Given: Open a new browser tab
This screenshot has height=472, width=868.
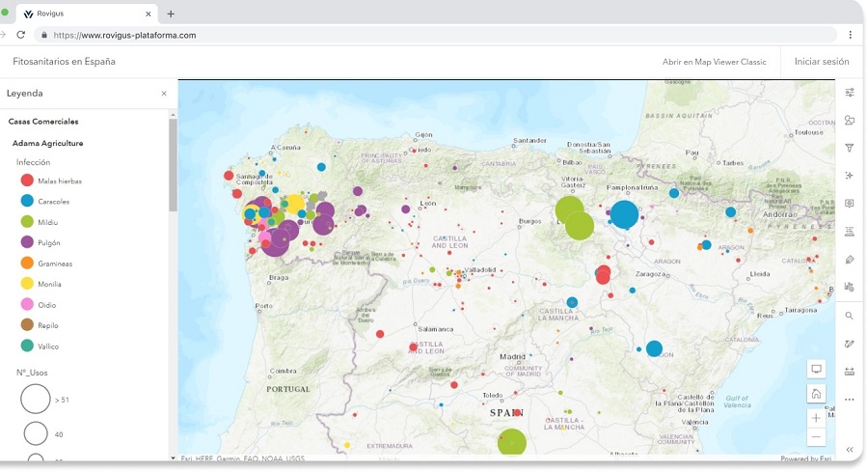Looking at the screenshot, I should pos(171,14).
